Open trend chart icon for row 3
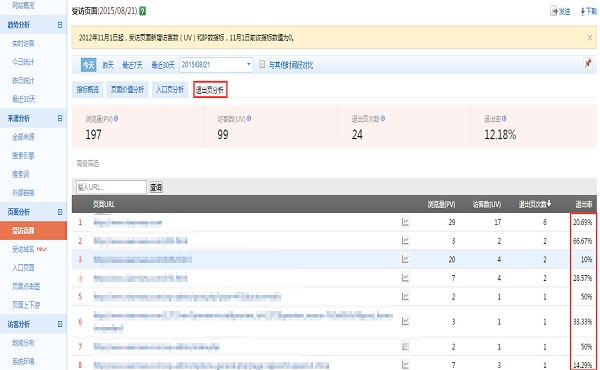600x370 pixels. pyautogui.click(x=405, y=259)
